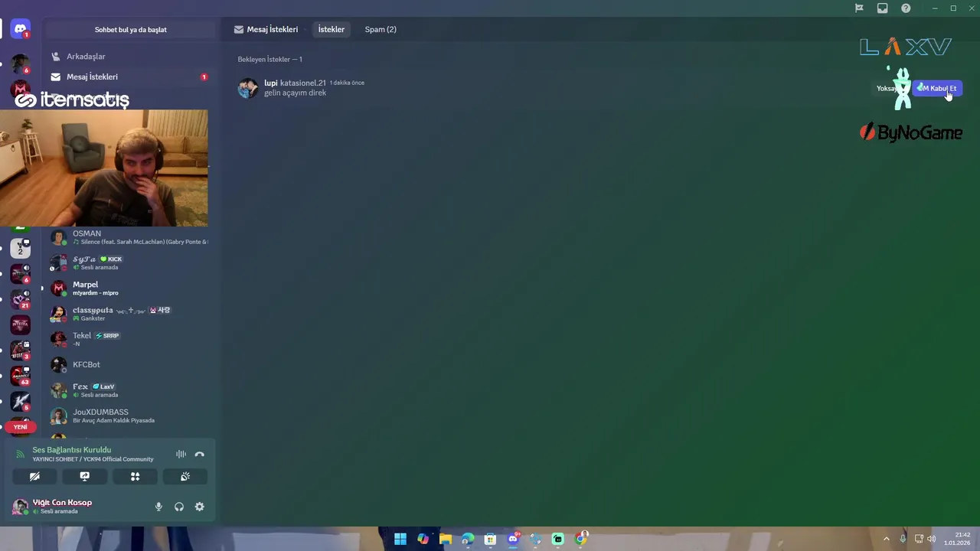Open the soundboard button in voice panel

[x=185, y=476]
